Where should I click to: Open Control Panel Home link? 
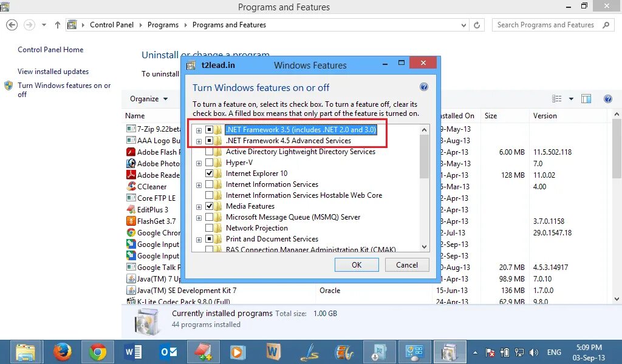click(x=50, y=50)
